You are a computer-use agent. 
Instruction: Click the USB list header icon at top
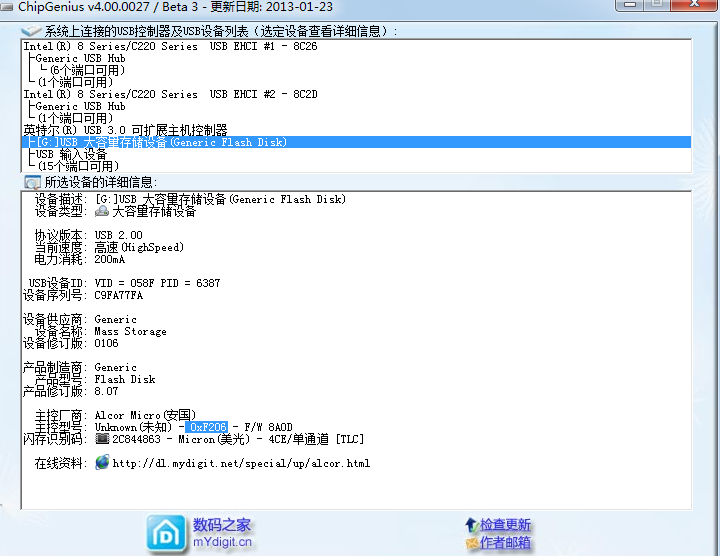[31, 31]
